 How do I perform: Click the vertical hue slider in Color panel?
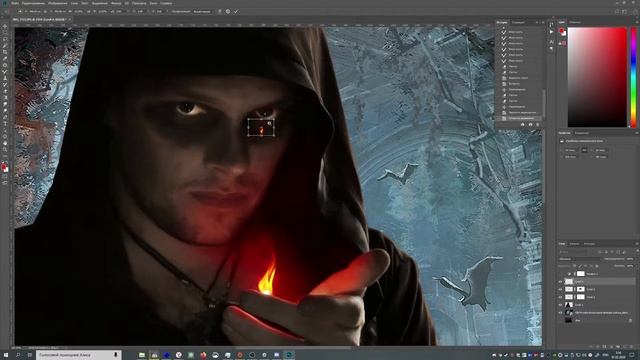(633, 77)
